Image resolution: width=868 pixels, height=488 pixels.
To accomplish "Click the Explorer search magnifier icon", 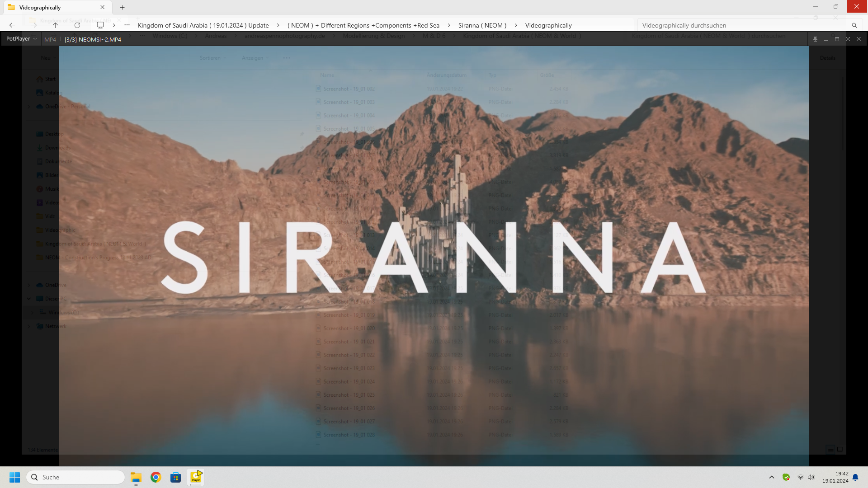I will (854, 25).
